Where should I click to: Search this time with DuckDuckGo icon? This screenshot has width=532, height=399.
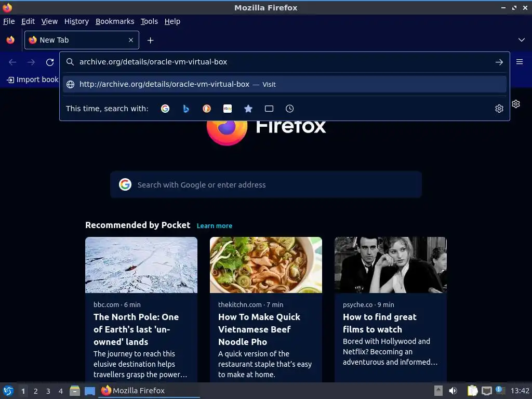click(207, 109)
